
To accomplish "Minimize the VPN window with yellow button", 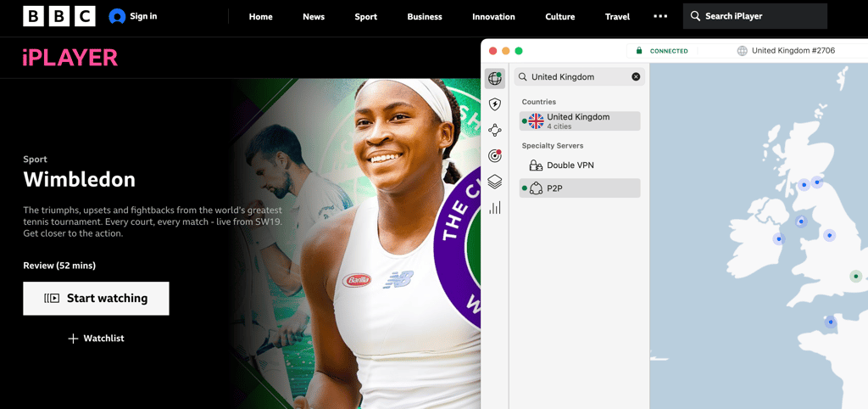I will click(505, 51).
